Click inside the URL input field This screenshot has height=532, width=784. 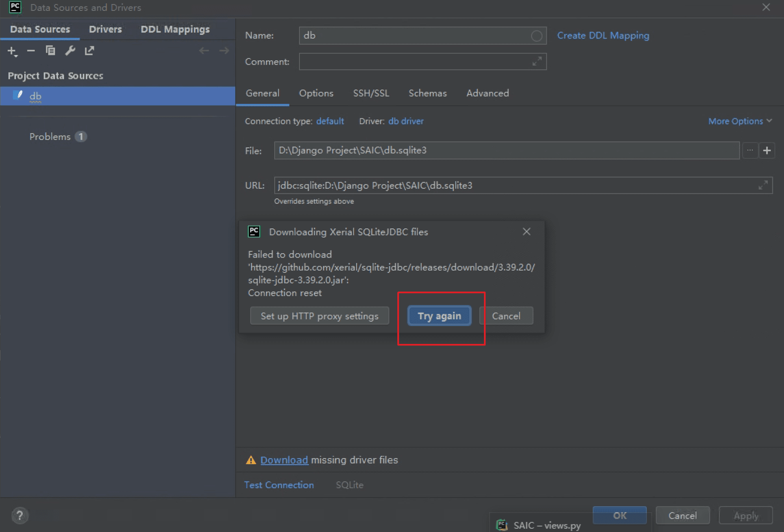click(x=512, y=185)
